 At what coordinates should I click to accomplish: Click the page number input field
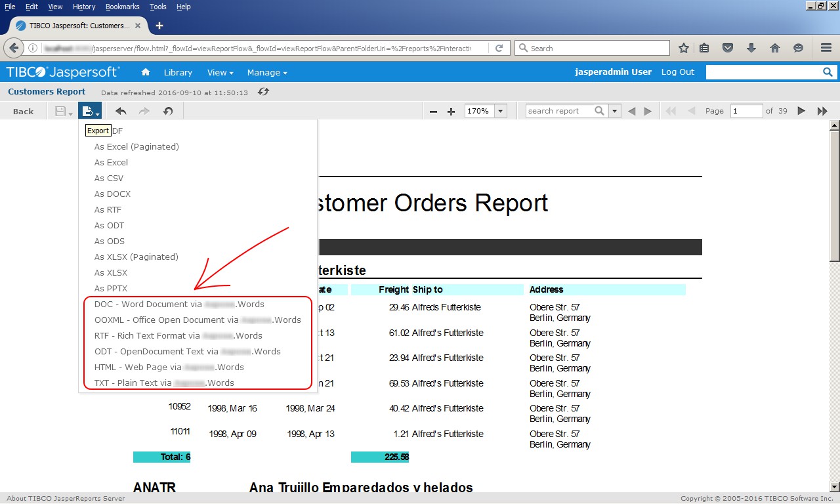(747, 112)
